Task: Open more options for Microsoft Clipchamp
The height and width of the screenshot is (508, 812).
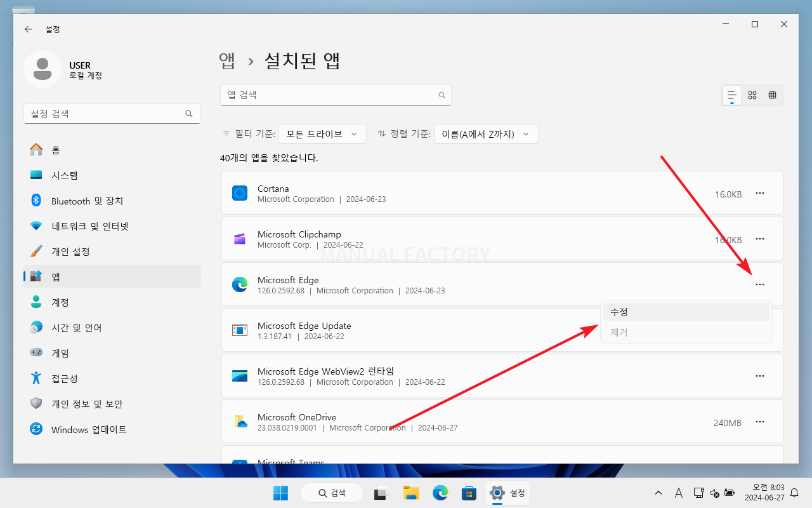Action: 760,239
